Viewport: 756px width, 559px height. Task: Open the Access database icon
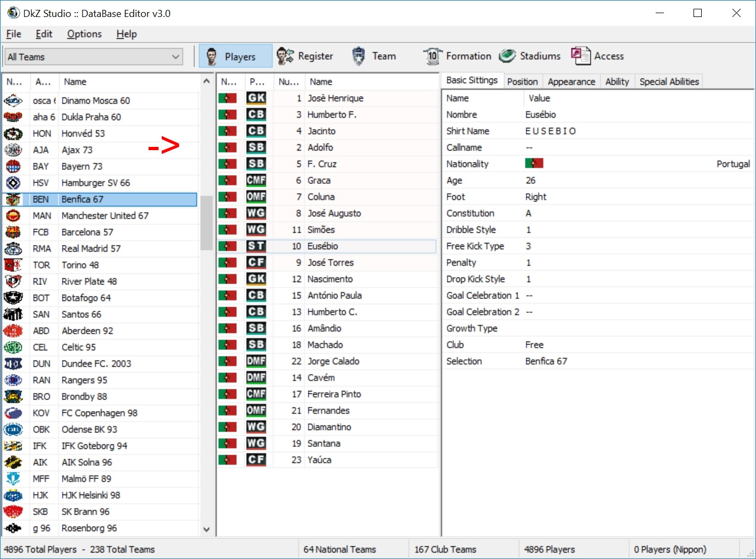(x=581, y=56)
